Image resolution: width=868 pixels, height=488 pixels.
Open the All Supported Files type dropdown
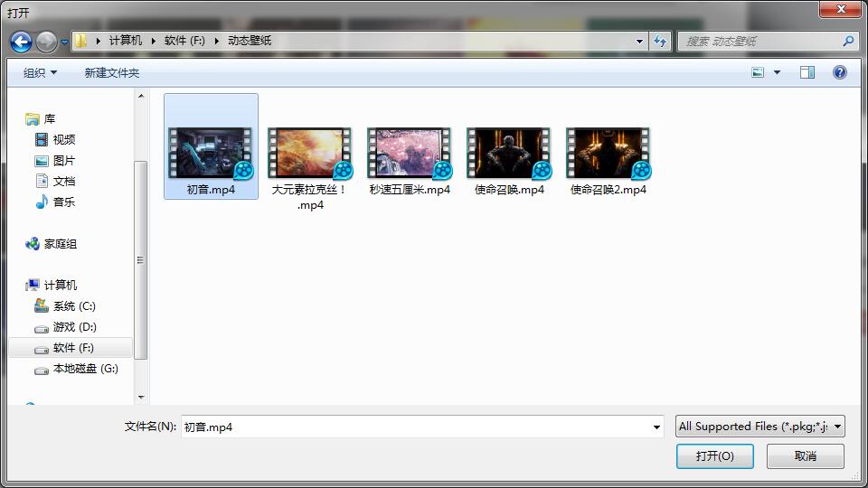click(x=760, y=426)
